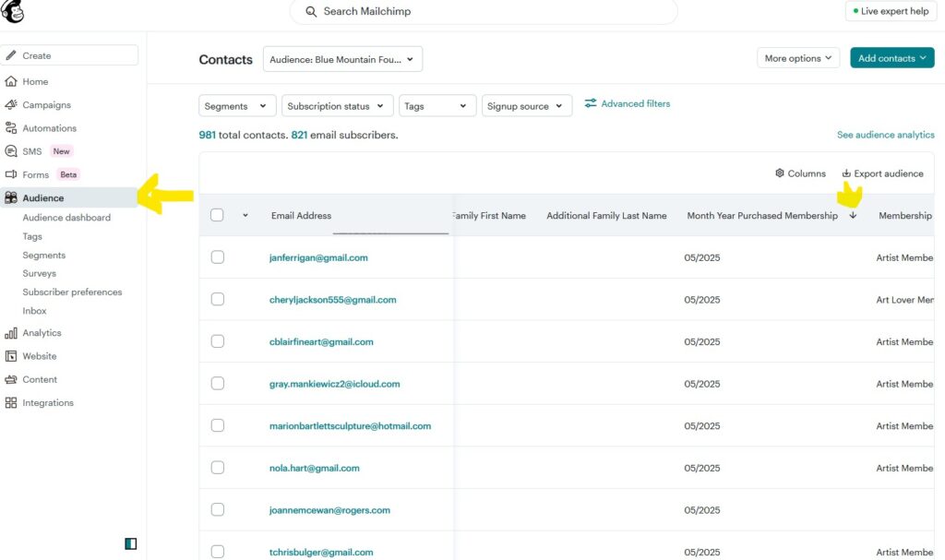Open the Add contacts dropdown button
Image resolution: width=945 pixels, height=560 pixels.
892,58
